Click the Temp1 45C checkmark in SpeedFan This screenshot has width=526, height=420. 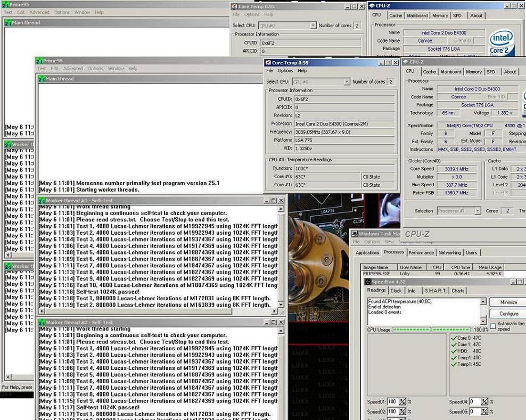point(454,364)
